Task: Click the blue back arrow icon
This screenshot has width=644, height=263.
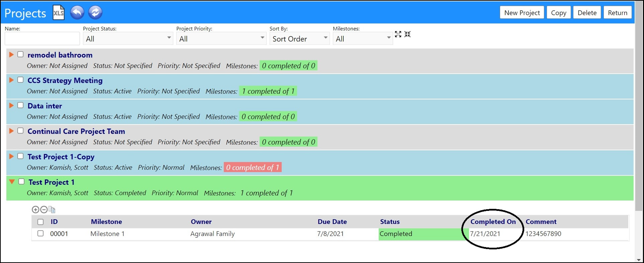Action: (77, 12)
